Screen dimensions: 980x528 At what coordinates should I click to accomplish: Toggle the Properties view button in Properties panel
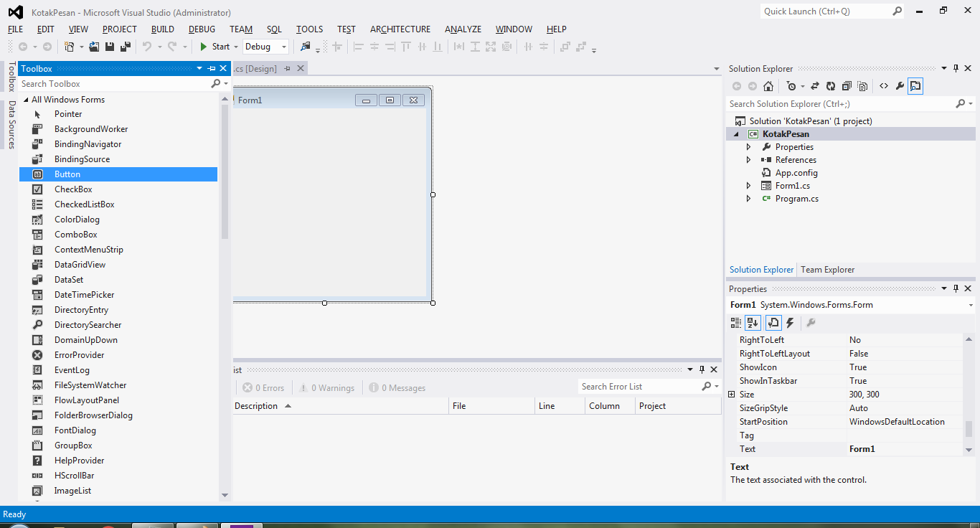point(774,323)
